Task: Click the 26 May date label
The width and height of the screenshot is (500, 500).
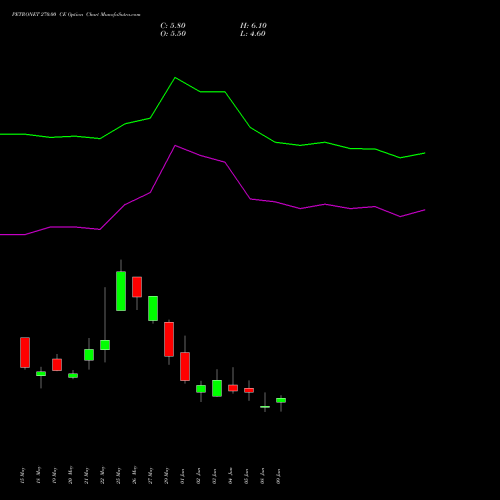Action: (134, 475)
